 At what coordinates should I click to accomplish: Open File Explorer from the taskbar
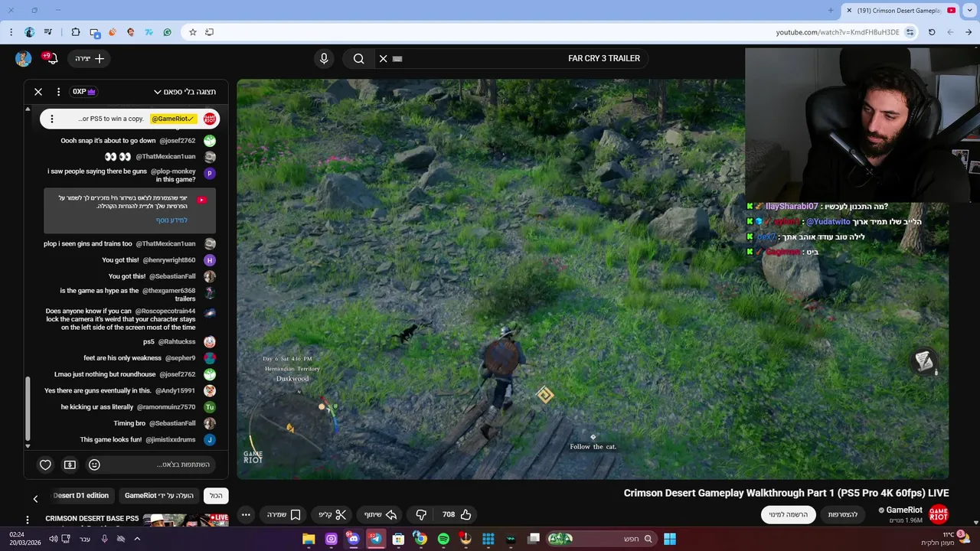point(309,539)
